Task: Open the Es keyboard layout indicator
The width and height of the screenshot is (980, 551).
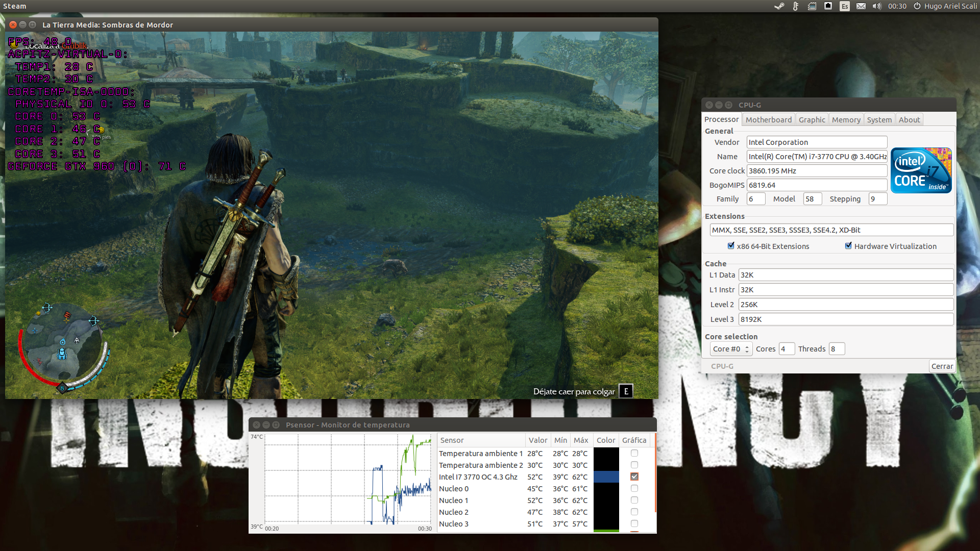Action: (845, 6)
